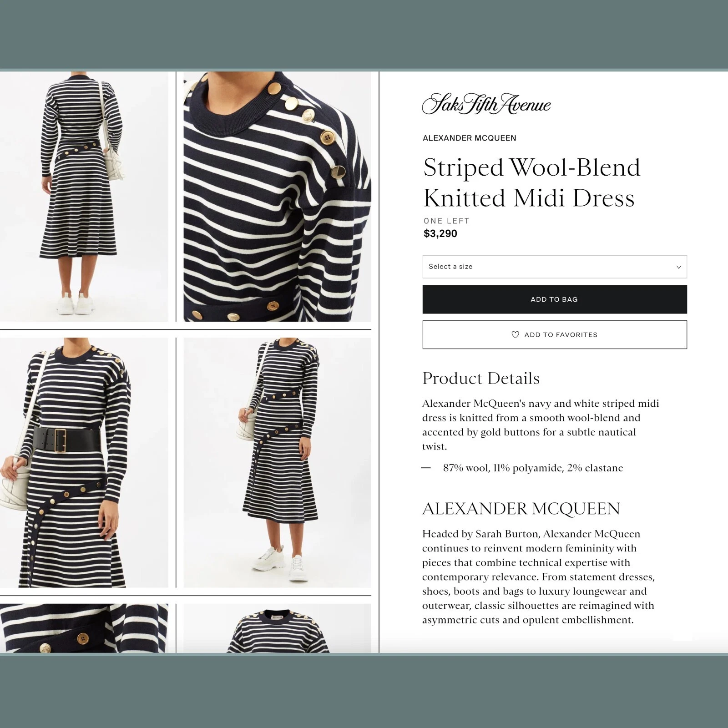Open the Alexander McQueen brand link

(x=469, y=138)
